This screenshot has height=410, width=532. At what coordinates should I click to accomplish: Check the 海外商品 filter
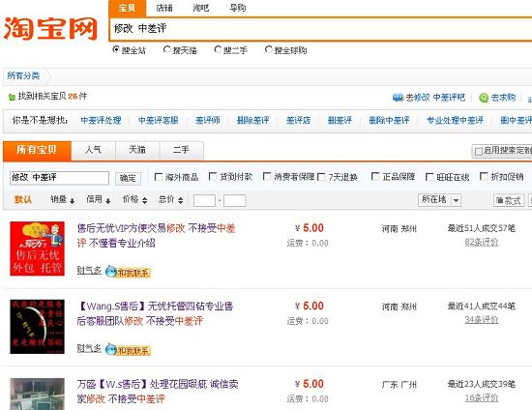click(x=158, y=177)
